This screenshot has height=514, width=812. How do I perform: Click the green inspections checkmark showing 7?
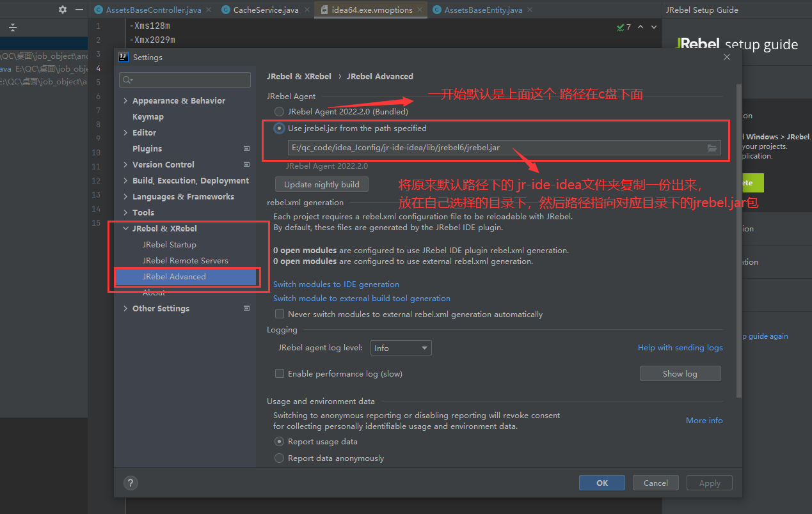pyautogui.click(x=620, y=27)
